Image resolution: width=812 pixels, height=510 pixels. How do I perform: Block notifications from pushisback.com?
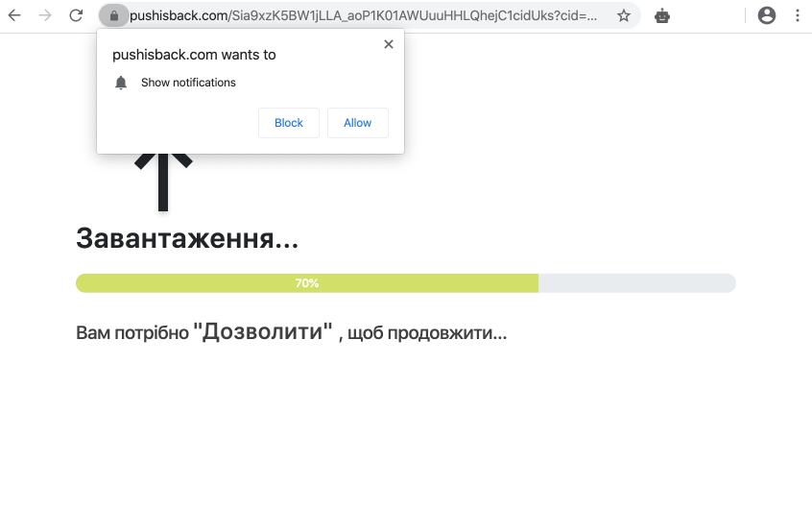click(x=288, y=123)
